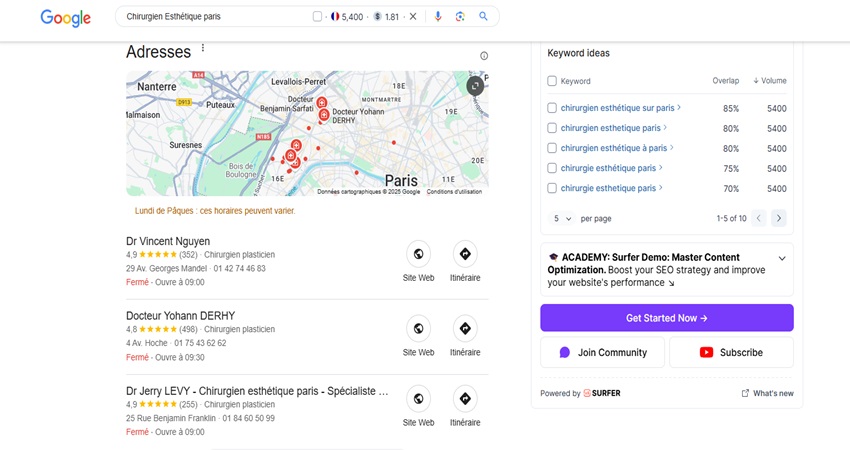Click the 5,400 search volume value
The image size is (850, 450).
[352, 17]
